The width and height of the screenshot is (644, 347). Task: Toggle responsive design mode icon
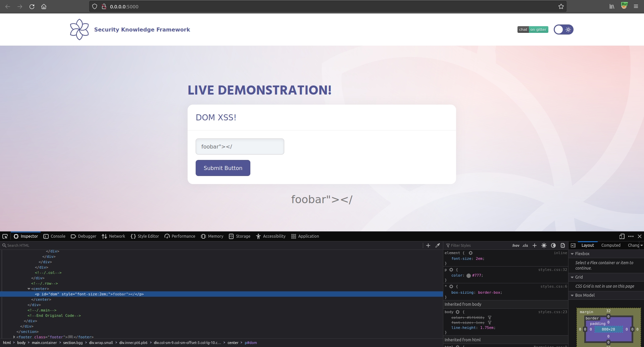(x=622, y=236)
